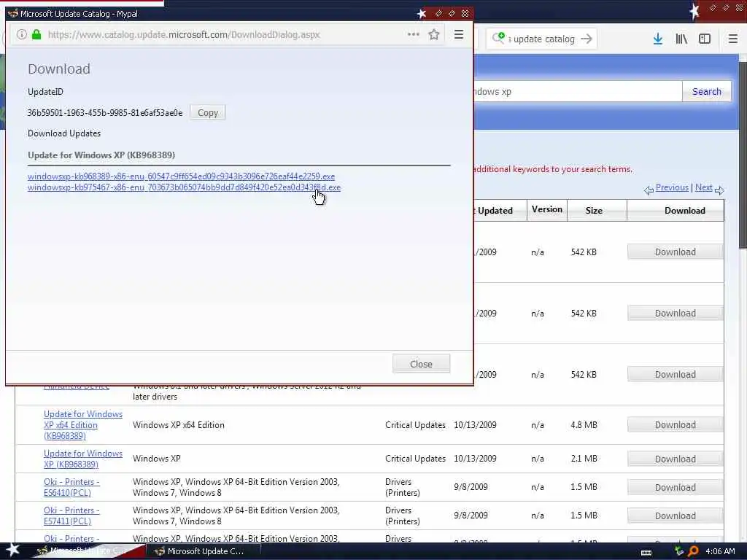
Task: Open Oki - Printers - ES6410(PCL) link
Action: pos(71,487)
